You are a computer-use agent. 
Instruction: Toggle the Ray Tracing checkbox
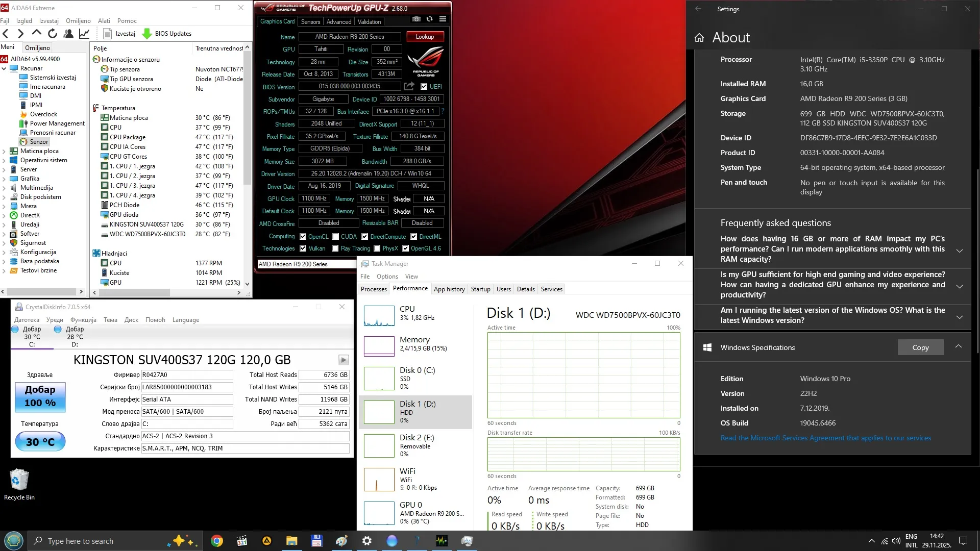click(x=335, y=248)
